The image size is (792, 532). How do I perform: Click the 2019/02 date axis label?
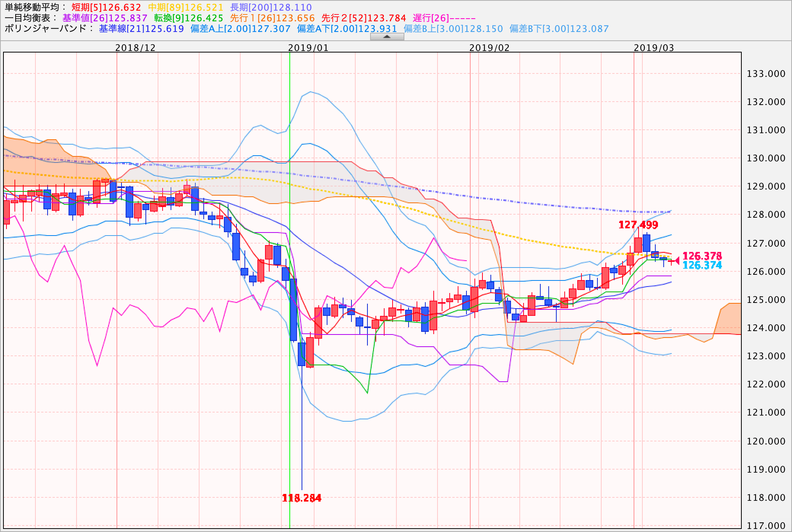click(489, 48)
